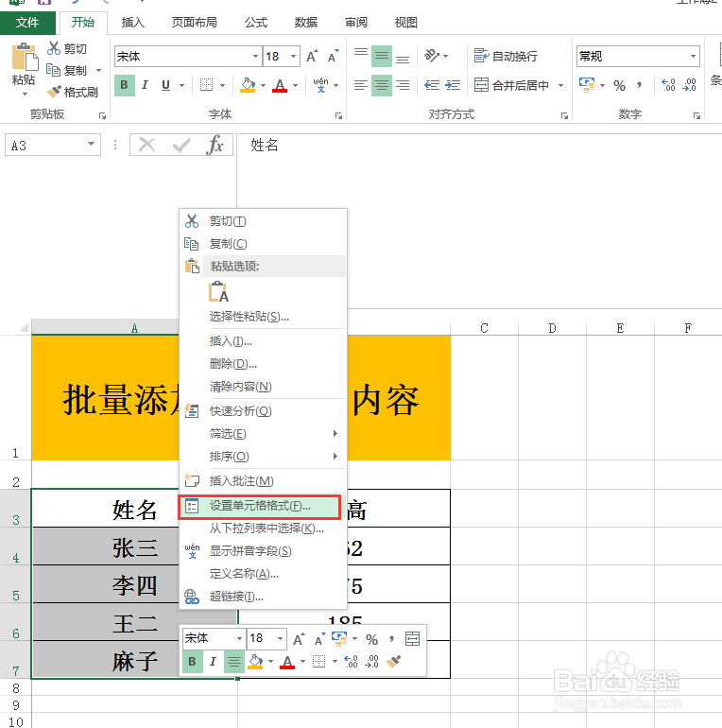Viewport: 722px width, 728px height.
Task: Click Merge cells icon in mini toolbar
Action: (413, 639)
